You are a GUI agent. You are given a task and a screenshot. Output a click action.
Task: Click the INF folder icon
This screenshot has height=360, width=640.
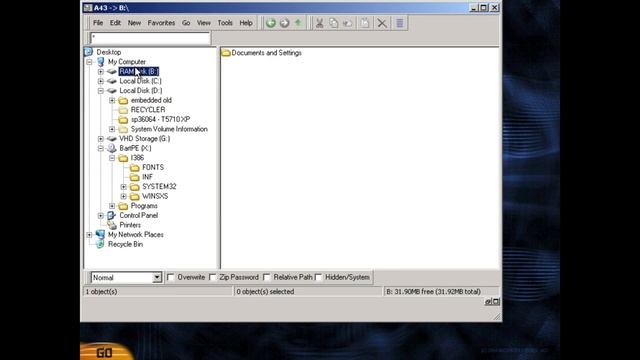pos(135,177)
